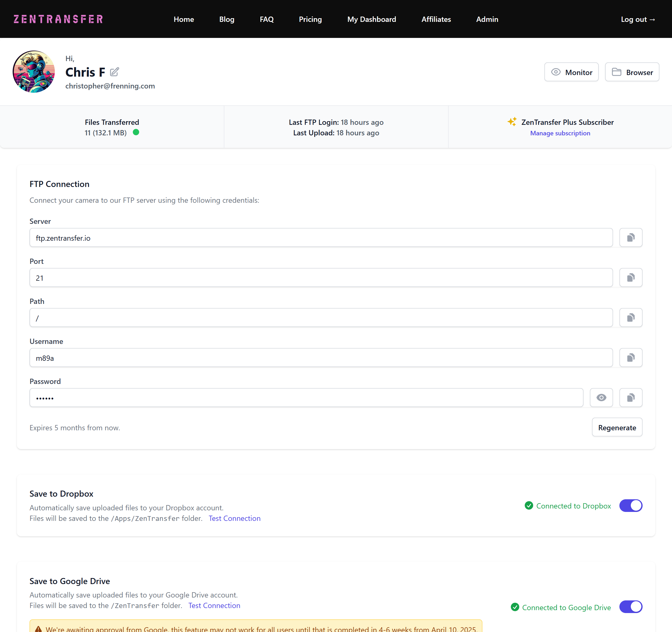Copy the FTP password
The height and width of the screenshot is (632, 672).
point(630,398)
